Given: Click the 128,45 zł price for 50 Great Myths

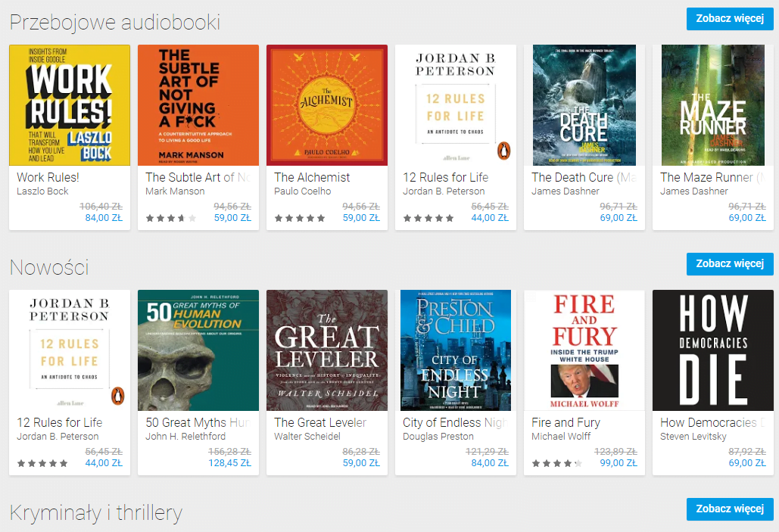Looking at the screenshot, I should click(x=229, y=463).
